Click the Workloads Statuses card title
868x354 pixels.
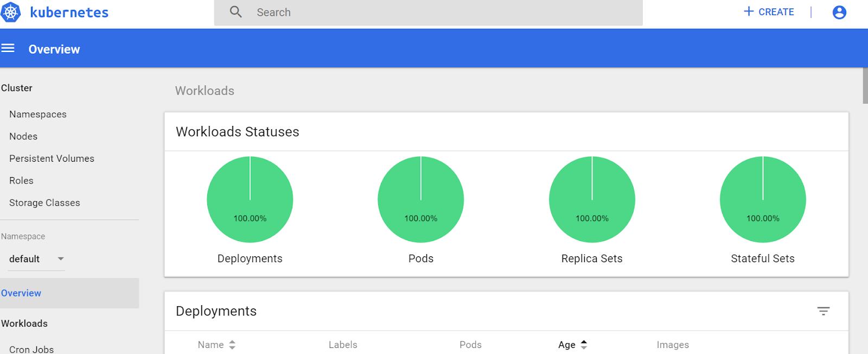pyautogui.click(x=237, y=132)
